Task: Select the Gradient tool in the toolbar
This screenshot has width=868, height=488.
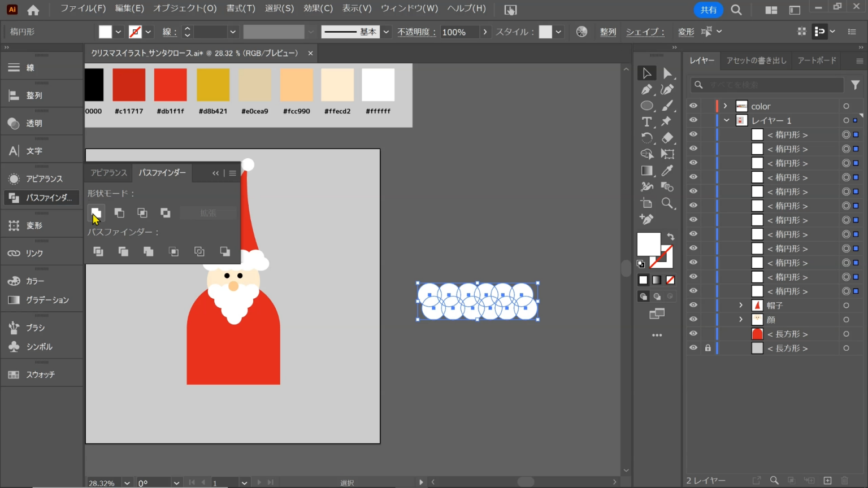Action: 647,170
